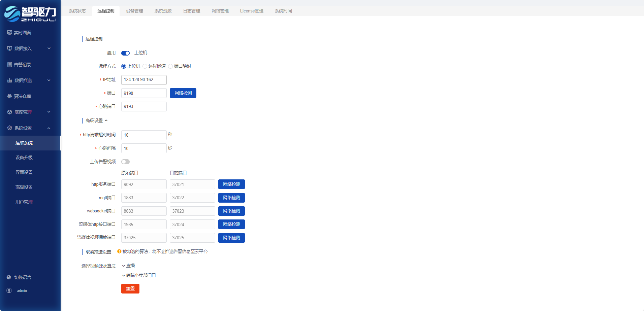Click 网络检测 button next to mqtt端口

pos(231,198)
